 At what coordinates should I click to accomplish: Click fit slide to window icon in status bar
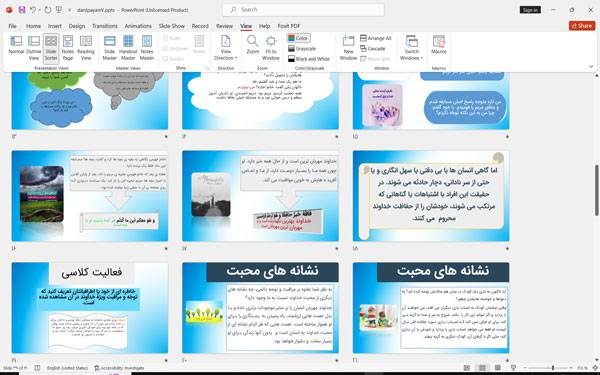595,368
